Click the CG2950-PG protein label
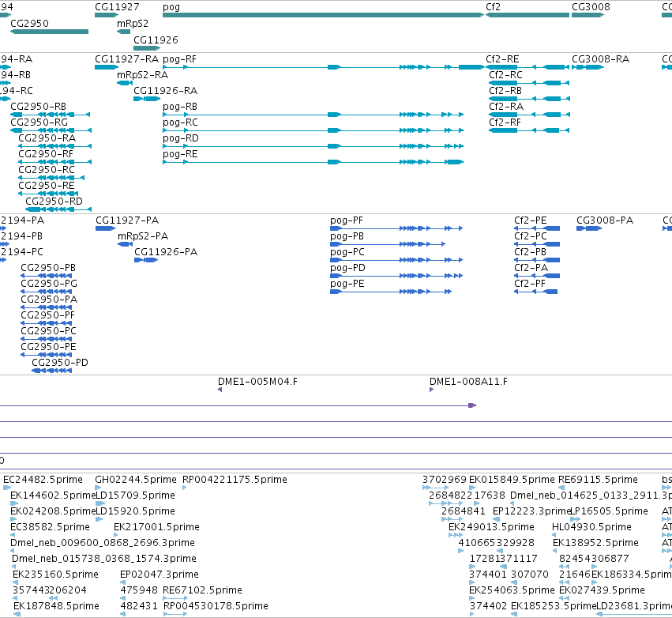Image resolution: width=672 pixels, height=618 pixels. tap(49, 284)
